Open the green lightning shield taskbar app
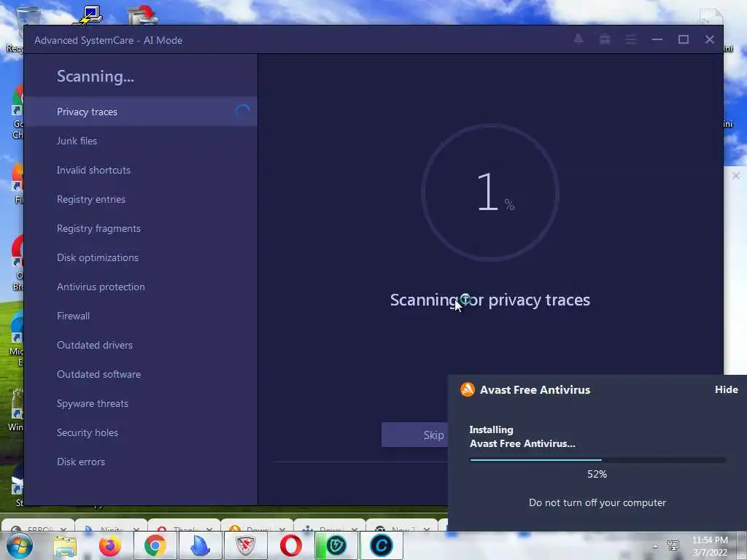The height and width of the screenshot is (560, 747). pos(336,545)
